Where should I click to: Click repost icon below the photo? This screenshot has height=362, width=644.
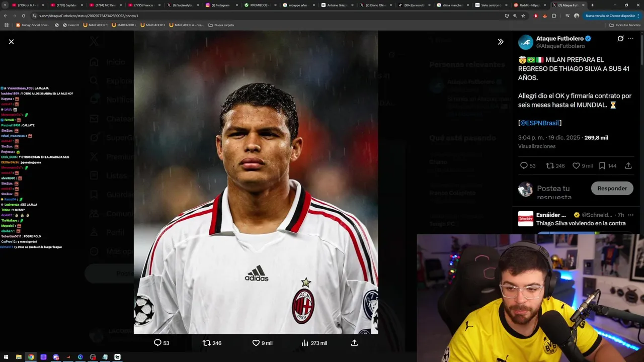pos(206,343)
